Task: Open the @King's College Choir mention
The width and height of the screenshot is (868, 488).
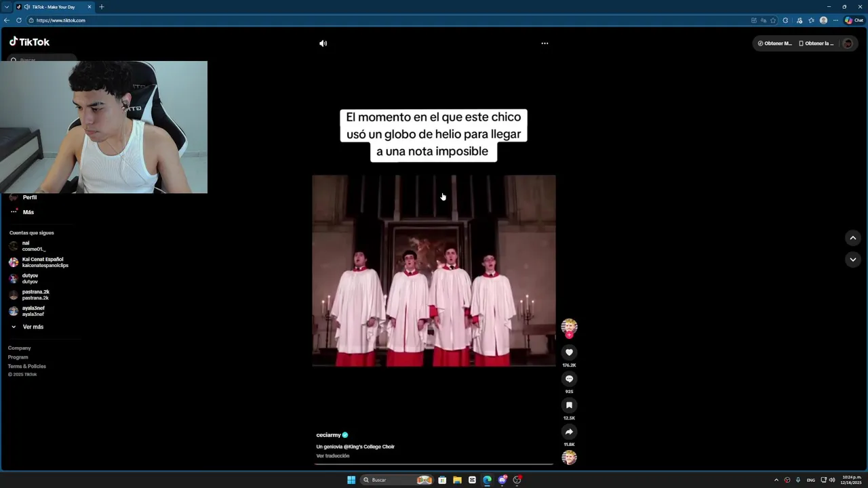Action: click(369, 447)
